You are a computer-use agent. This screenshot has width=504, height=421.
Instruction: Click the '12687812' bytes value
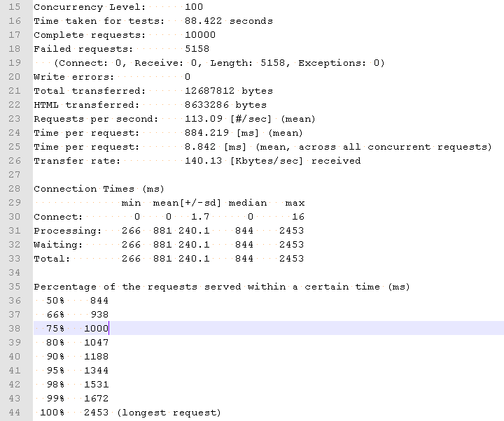(209, 91)
